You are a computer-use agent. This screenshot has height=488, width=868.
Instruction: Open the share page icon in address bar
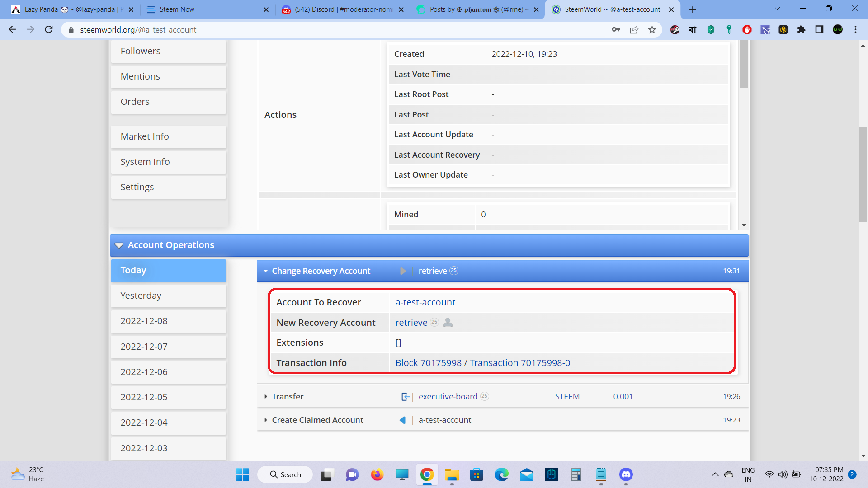pyautogui.click(x=634, y=30)
